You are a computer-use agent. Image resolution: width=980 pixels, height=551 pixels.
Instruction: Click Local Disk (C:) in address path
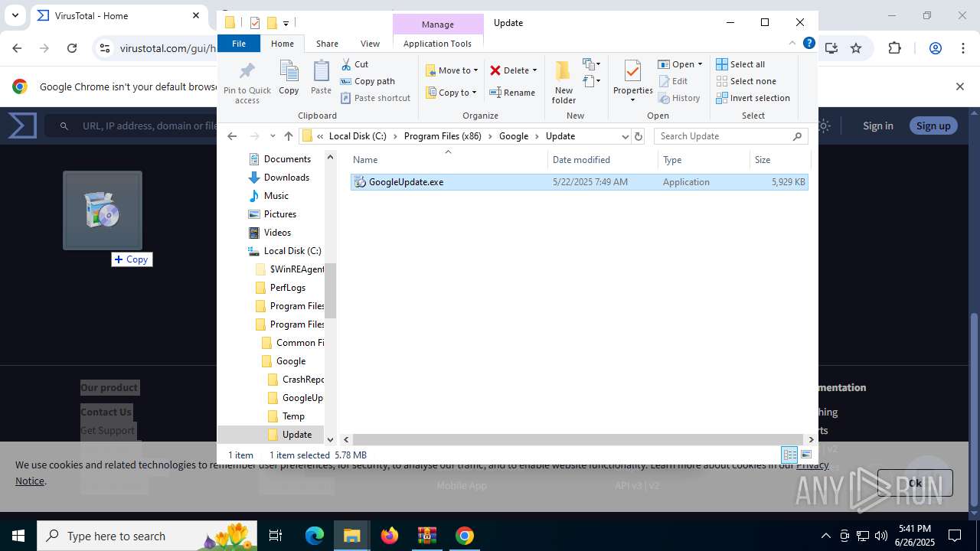tap(358, 136)
